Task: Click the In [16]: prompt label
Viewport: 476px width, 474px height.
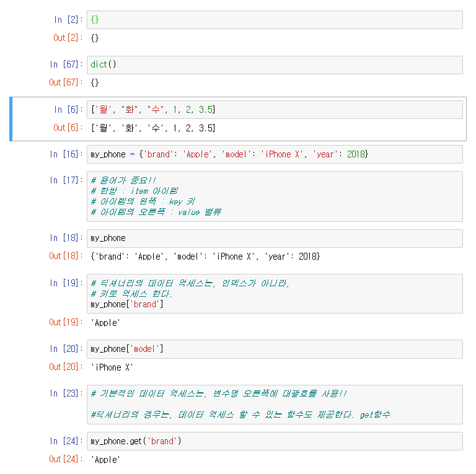Action: click(x=66, y=154)
